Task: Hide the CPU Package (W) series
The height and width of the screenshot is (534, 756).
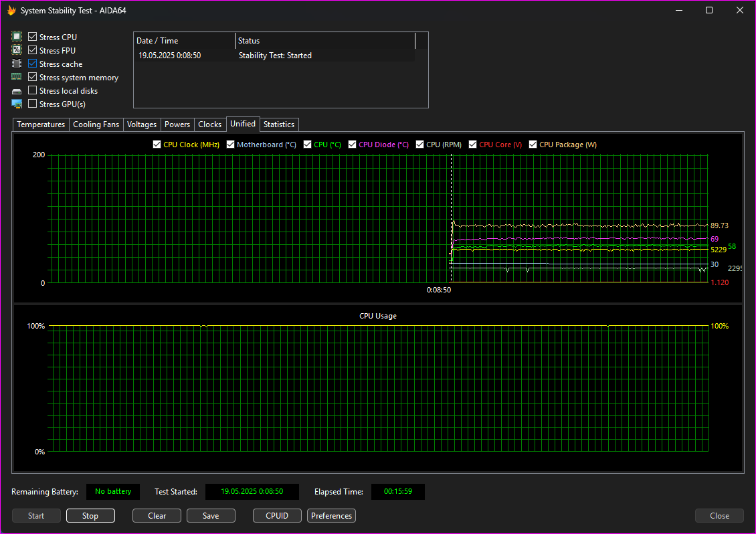Action: click(533, 145)
